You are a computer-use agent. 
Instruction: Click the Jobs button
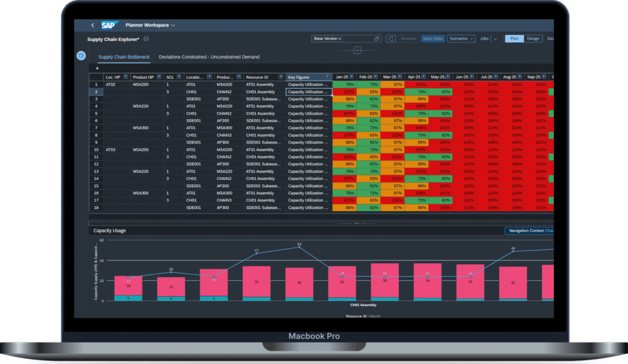pos(484,39)
